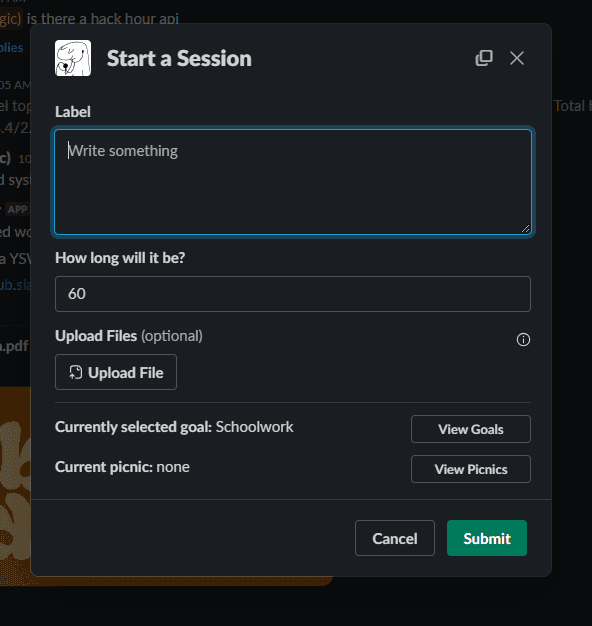Screen dimensions: 592x626
Task: Open the partially hidden .pdf attachment
Action: [14, 346]
